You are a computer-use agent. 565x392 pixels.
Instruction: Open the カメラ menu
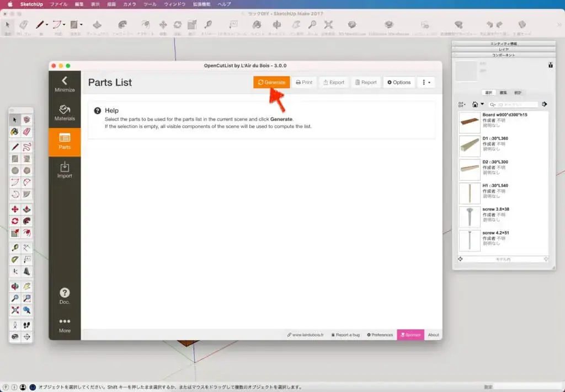pyautogui.click(x=129, y=4)
